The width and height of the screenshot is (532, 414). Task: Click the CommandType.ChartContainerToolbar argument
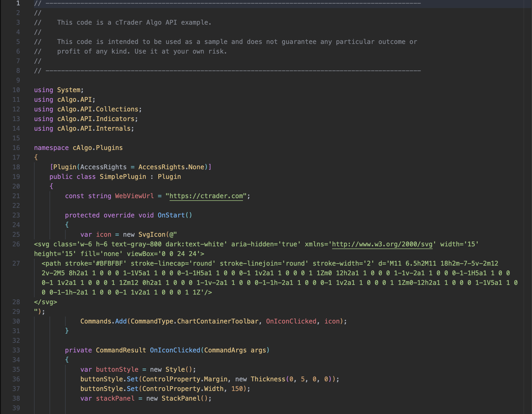pyautogui.click(x=196, y=321)
